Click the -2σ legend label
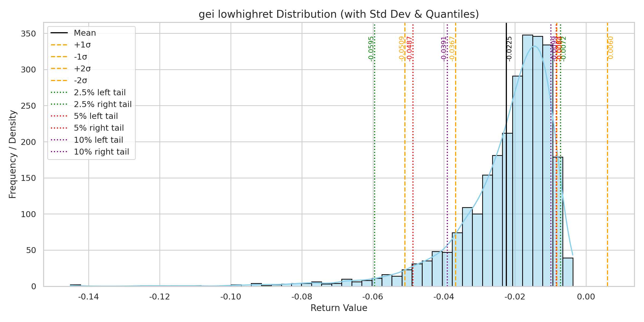Screen dimensions: 644x322 [80, 80]
